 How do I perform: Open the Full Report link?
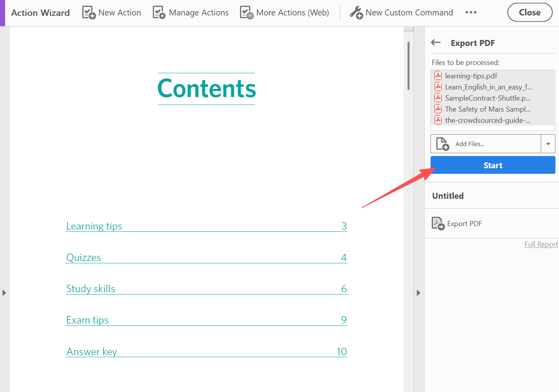541,244
